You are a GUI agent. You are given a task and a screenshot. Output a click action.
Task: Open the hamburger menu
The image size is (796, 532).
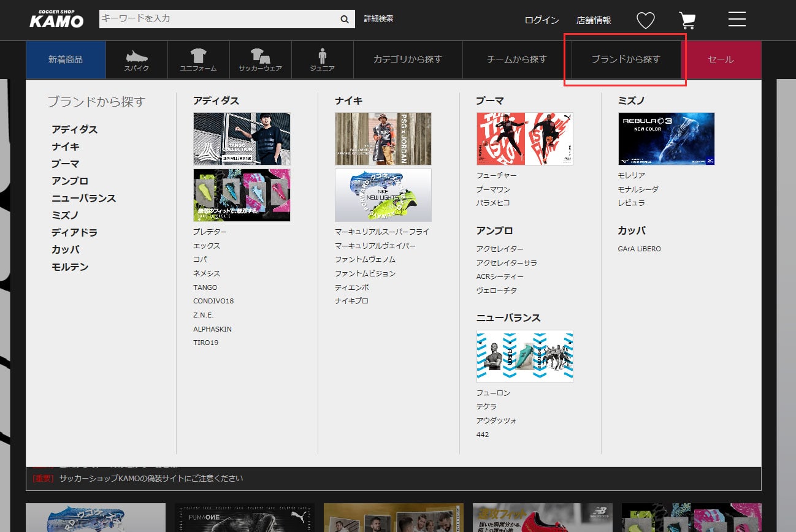(x=737, y=20)
